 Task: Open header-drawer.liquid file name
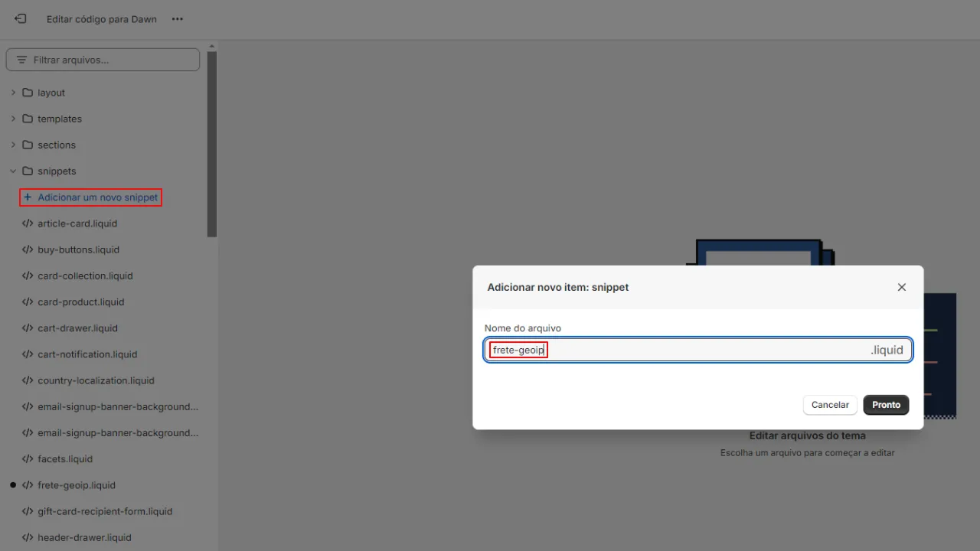84,537
